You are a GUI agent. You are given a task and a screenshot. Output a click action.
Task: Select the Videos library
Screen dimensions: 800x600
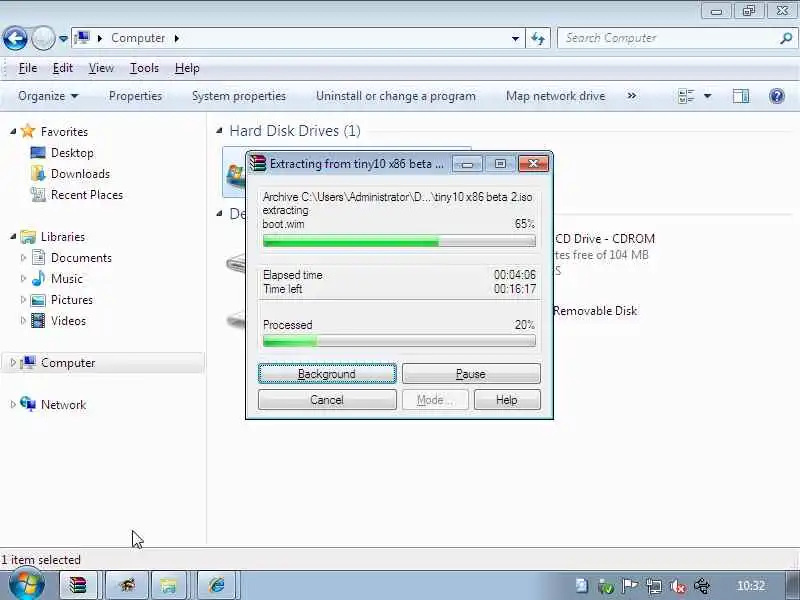[68, 320]
